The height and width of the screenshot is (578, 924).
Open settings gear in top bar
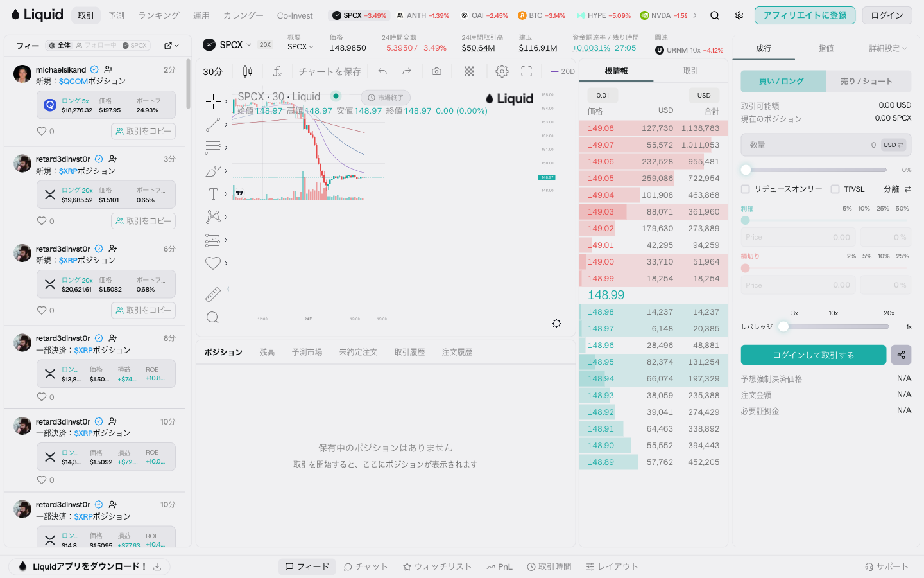[x=739, y=15]
